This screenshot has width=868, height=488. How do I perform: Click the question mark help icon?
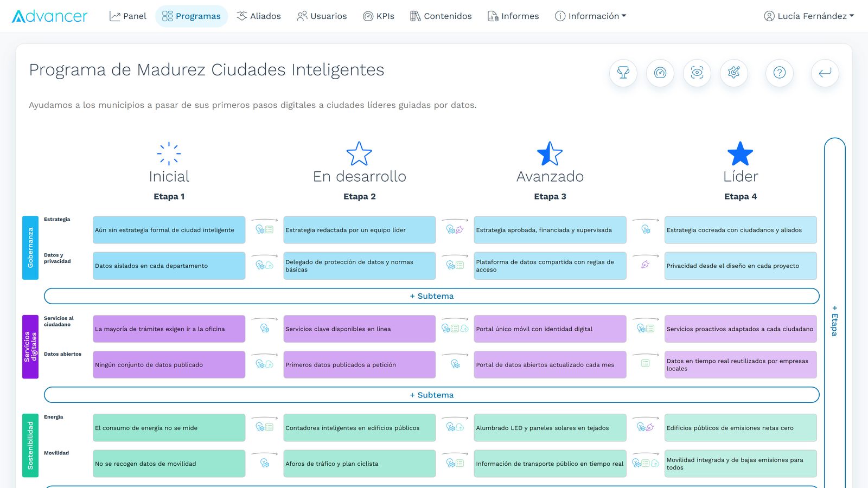[x=780, y=73]
